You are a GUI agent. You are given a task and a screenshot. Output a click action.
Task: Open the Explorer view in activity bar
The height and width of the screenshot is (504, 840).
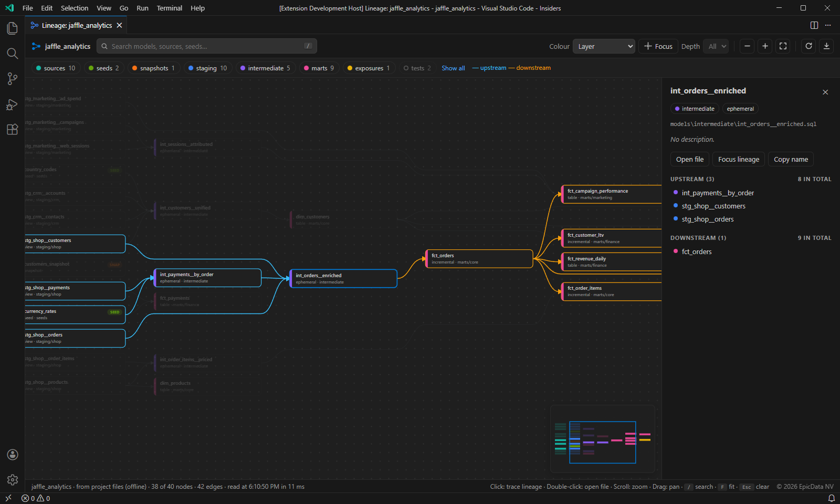[12, 28]
